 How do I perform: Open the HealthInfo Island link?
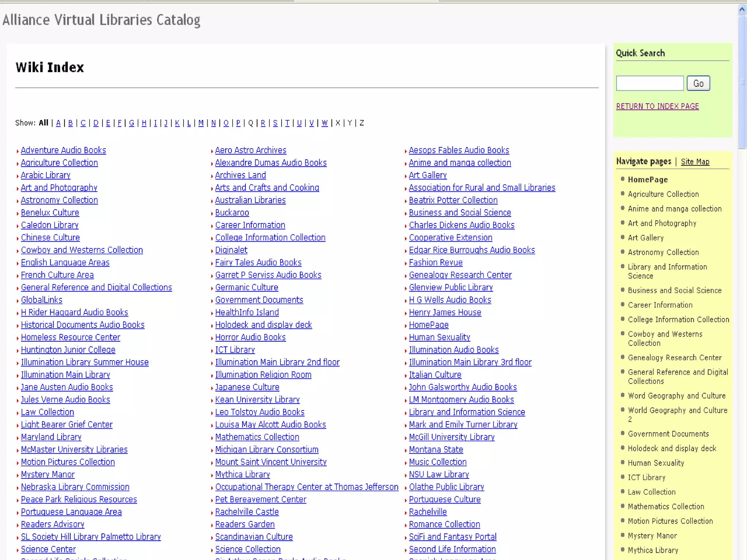coord(247,312)
